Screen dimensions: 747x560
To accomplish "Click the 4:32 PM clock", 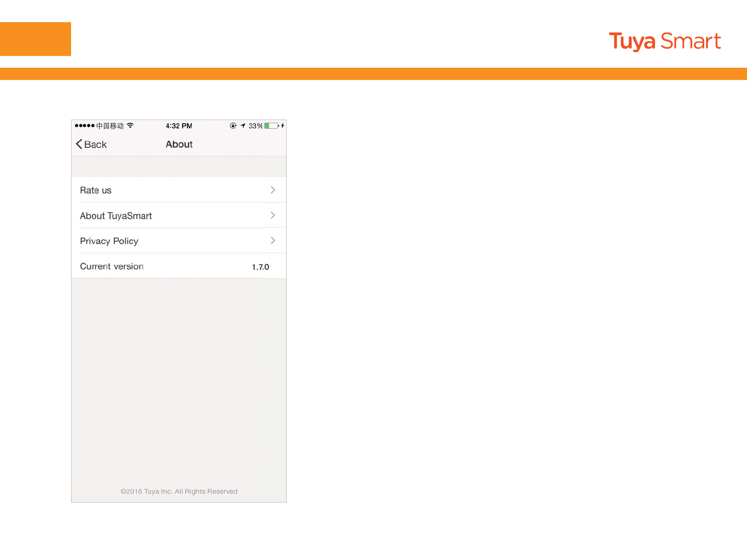I will click(179, 126).
